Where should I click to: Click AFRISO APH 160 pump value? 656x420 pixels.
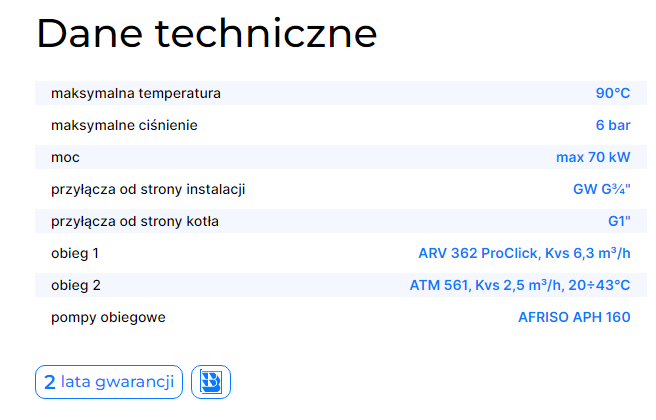click(574, 318)
